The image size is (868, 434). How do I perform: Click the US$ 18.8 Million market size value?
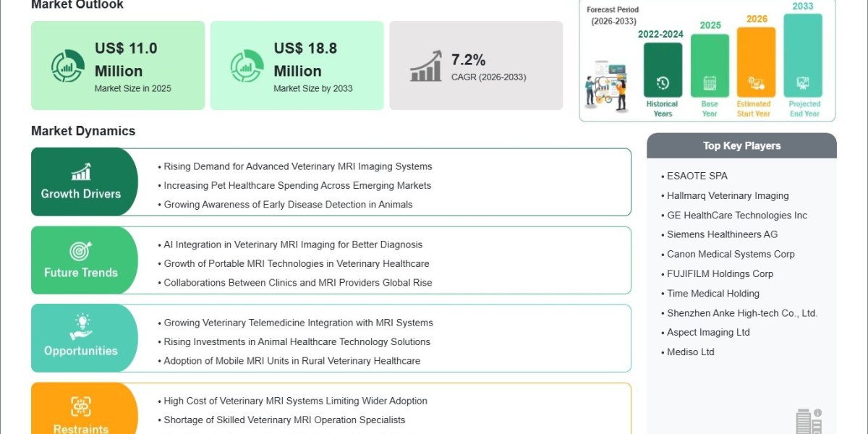pos(305,59)
